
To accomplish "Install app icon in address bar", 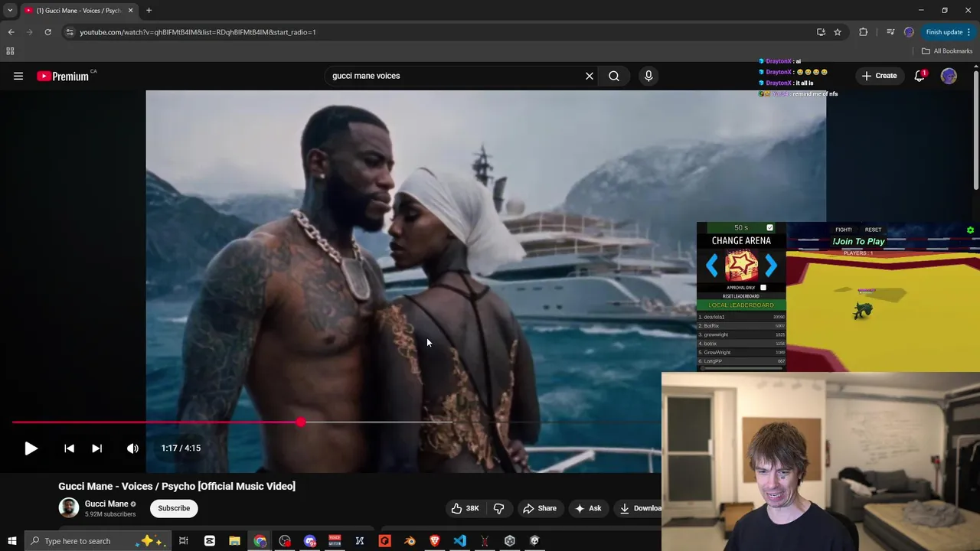I will click(x=821, y=32).
